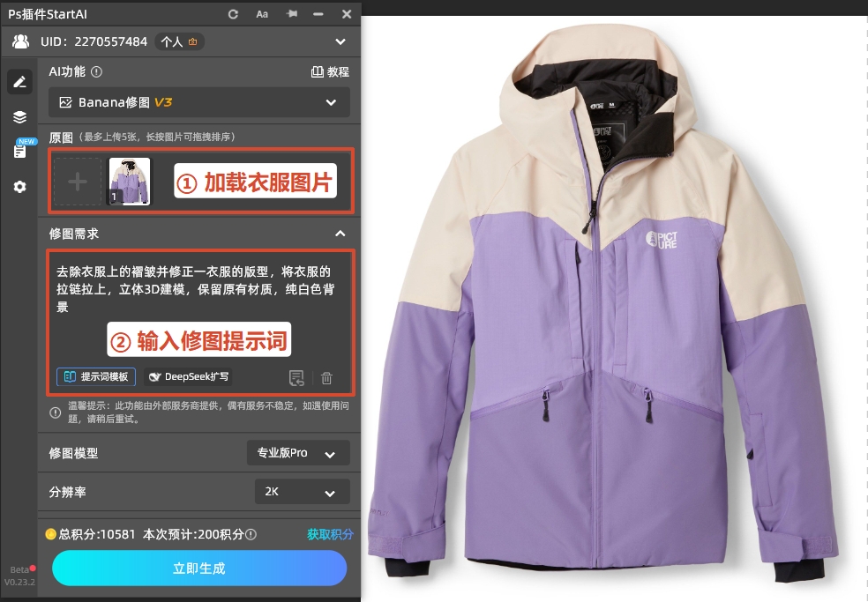Open the Banana修图 V3 feature dropdown

click(332, 102)
